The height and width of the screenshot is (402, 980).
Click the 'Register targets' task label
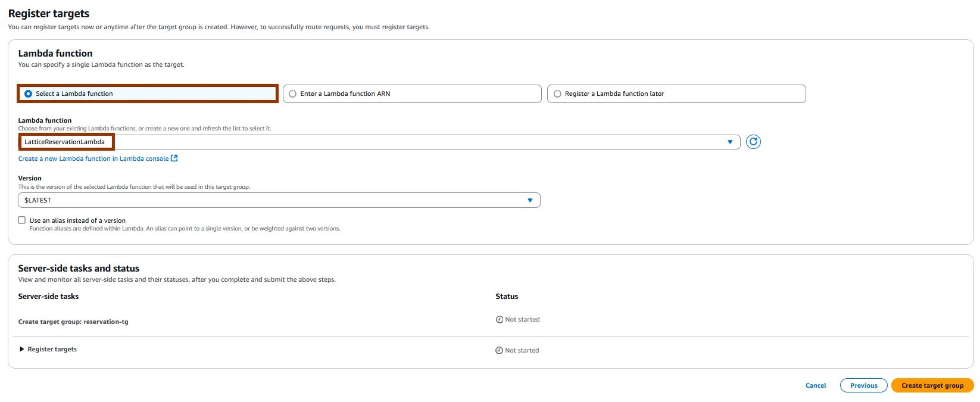coord(52,350)
